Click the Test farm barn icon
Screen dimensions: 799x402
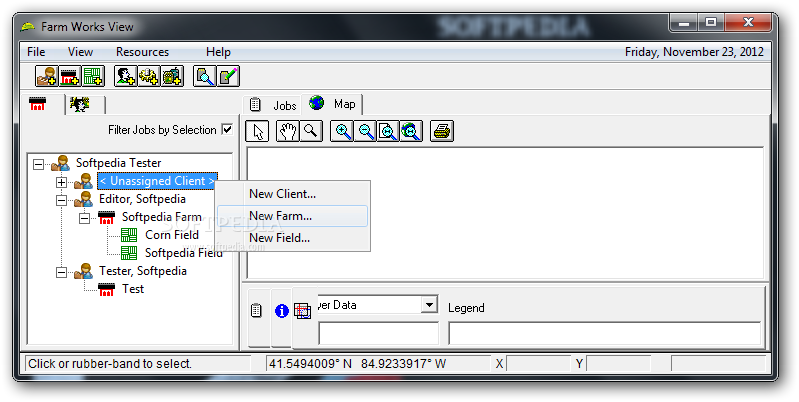coord(106,289)
